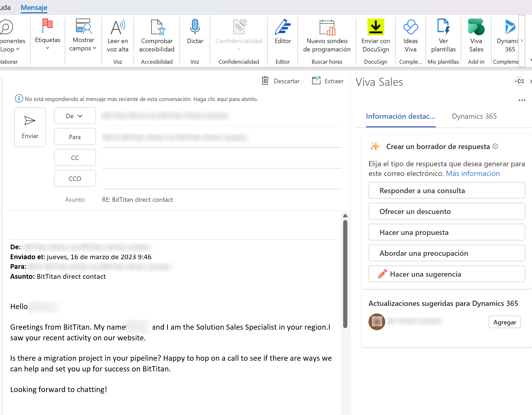Open CCO recipients picker

75,179
